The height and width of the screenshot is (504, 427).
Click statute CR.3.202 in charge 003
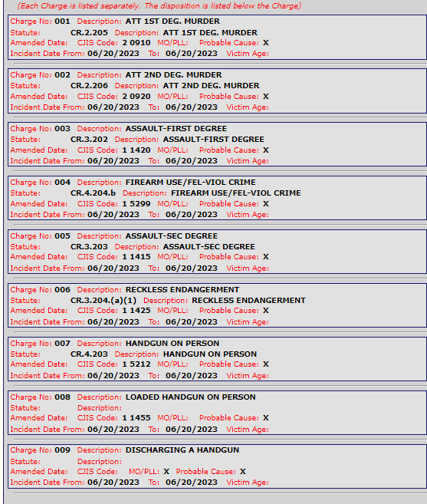[x=89, y=140]
